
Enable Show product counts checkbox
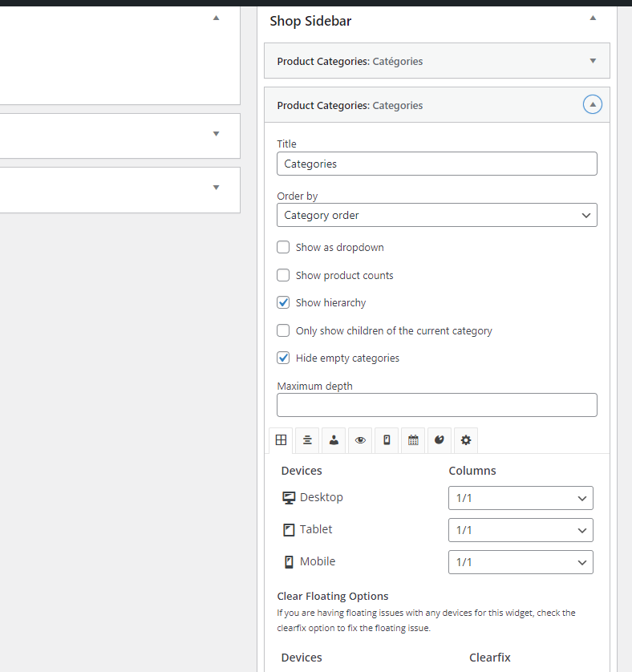click(x=283, y=275)
